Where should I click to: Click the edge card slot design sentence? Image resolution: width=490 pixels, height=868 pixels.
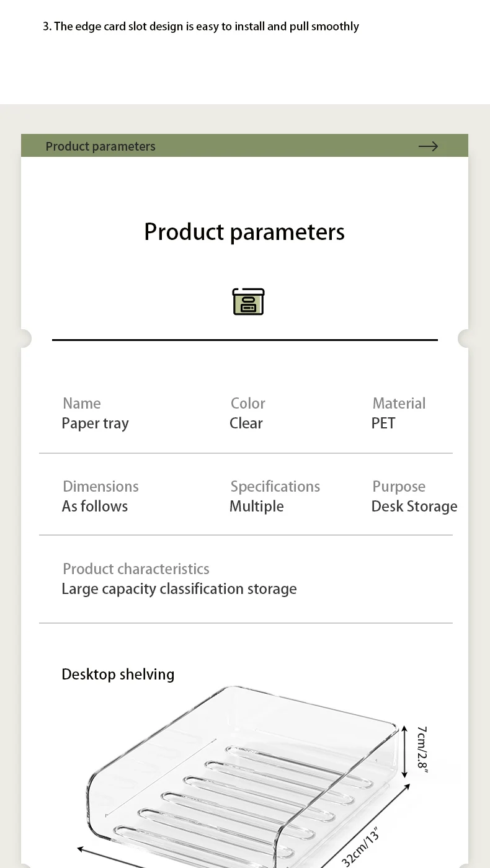click(201, 27)
